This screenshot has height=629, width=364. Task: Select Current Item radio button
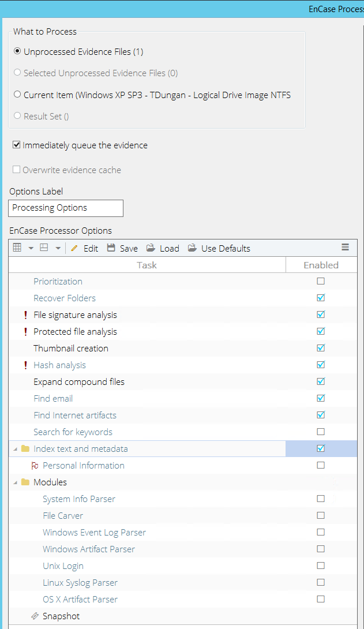click(17, 94)
